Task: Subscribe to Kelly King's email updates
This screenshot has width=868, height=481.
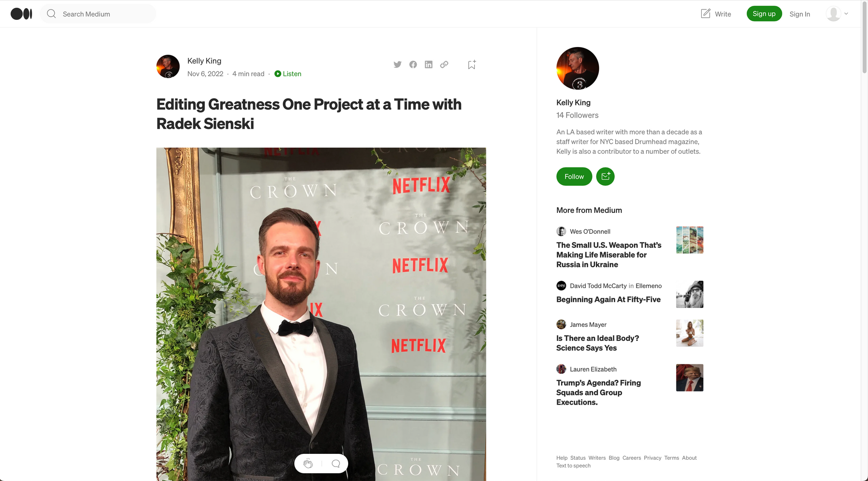Action: (x=605, y=176)
